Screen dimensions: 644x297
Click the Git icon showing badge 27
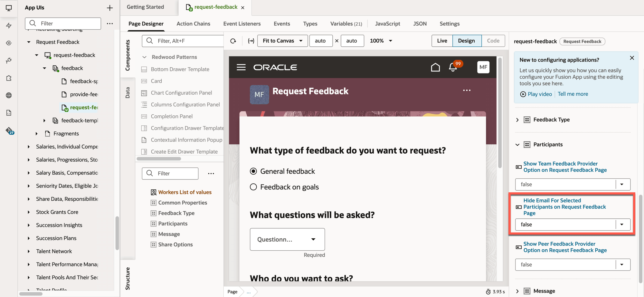coord(9,130)
